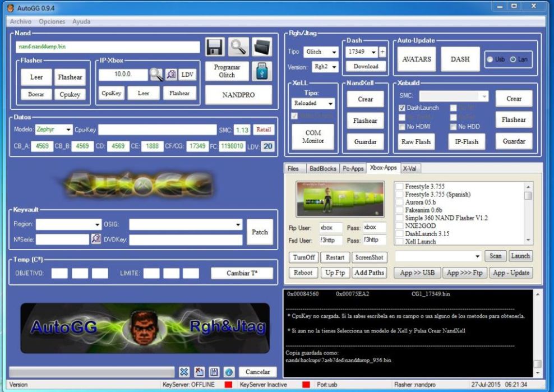Open the Archivo menu

(x=21, y=21)
